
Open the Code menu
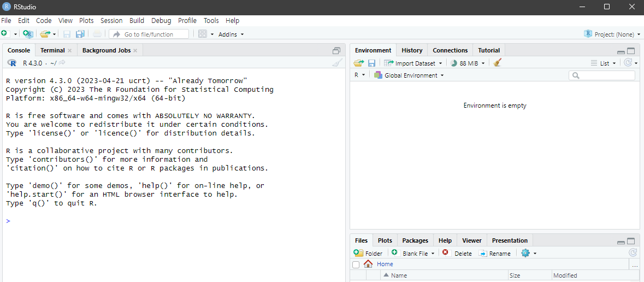pyautogui.click(x=44, y=21)
